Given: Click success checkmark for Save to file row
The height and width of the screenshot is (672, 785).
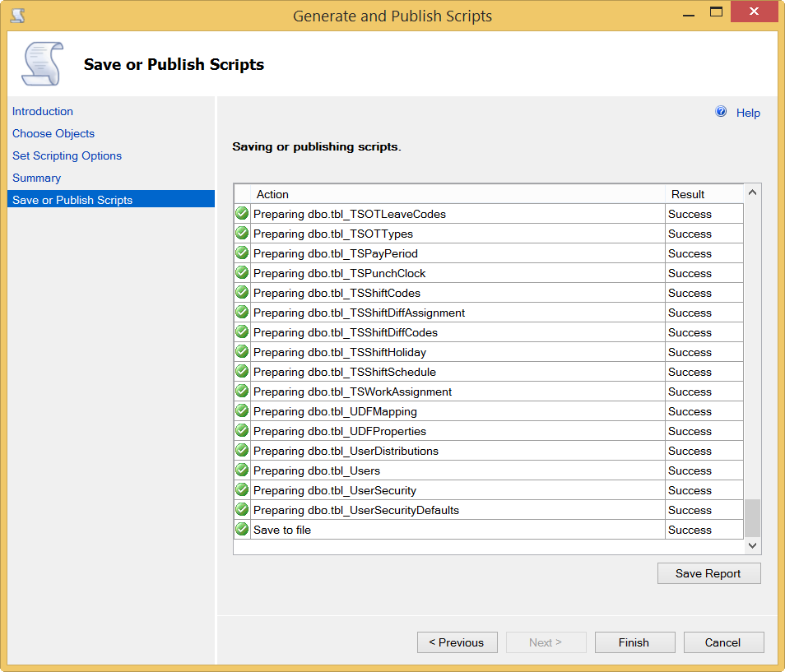Looking at the screenshot, I should (x=242, y=530).
